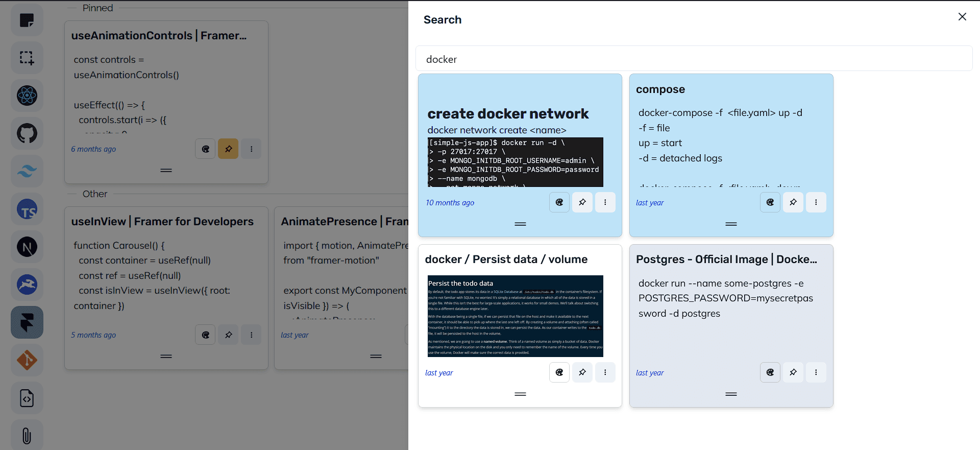Open color palette for Postgres Official Image note
The width and height of the screenshot is (980, 450).
(770, 372)
